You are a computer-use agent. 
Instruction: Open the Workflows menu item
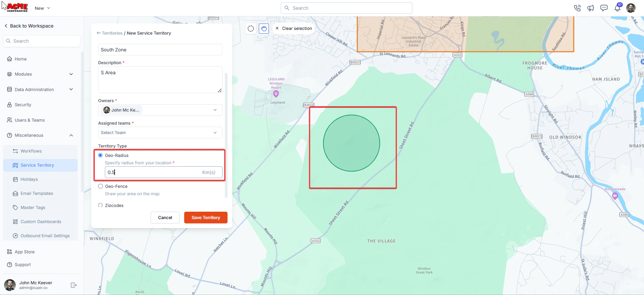40,151
